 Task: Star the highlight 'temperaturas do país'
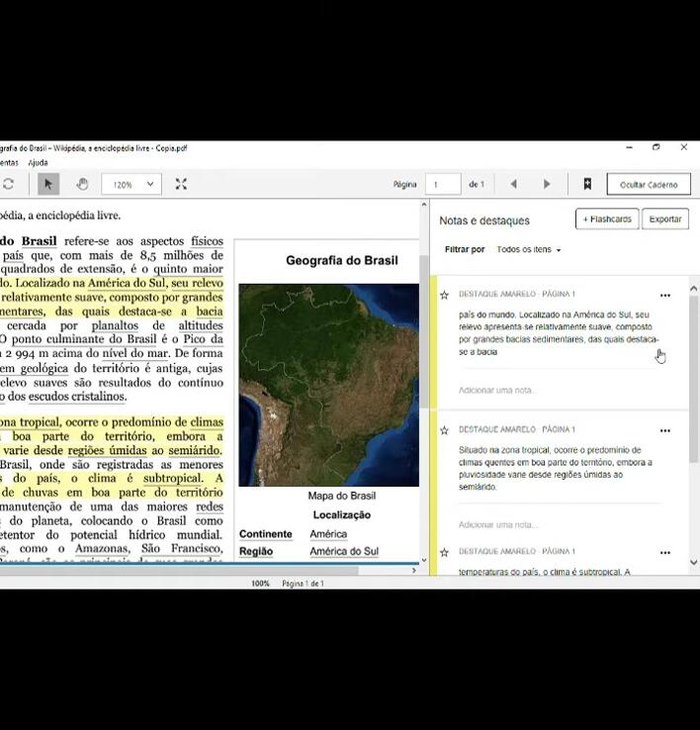[x=444, y=552]
